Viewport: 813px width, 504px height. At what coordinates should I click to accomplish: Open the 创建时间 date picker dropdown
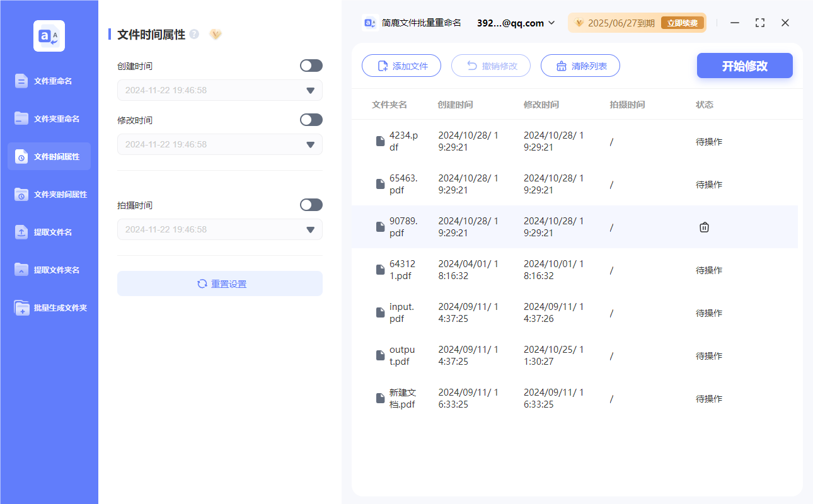tap(309, 90)
